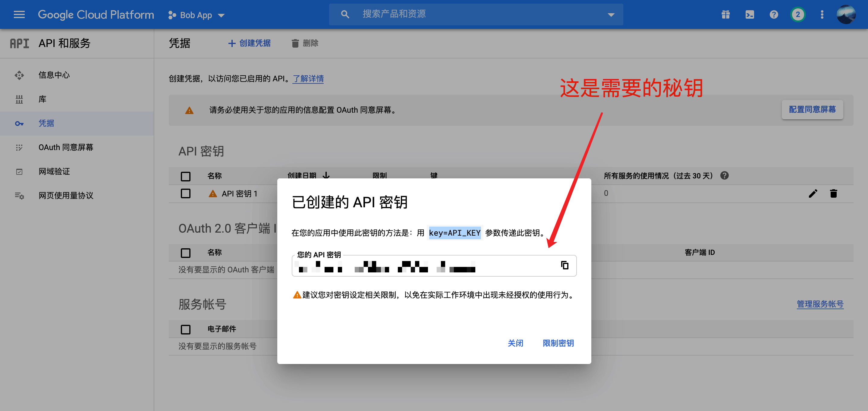Click the 信息中心 dashboard icon
The width and height of the screenshot is (868, 411).
pyautogui.click(x=19, y=75)
